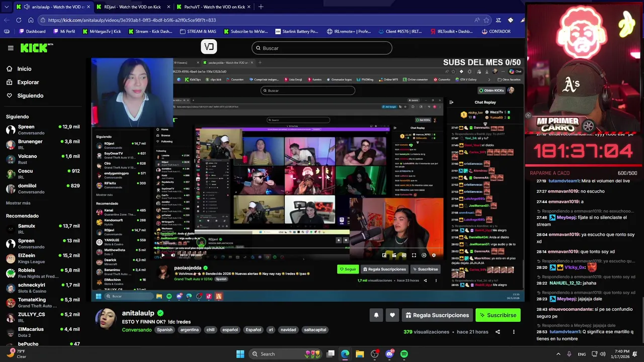Open the video three-dot options menu
644x362 pixels.
pos(514,332)
